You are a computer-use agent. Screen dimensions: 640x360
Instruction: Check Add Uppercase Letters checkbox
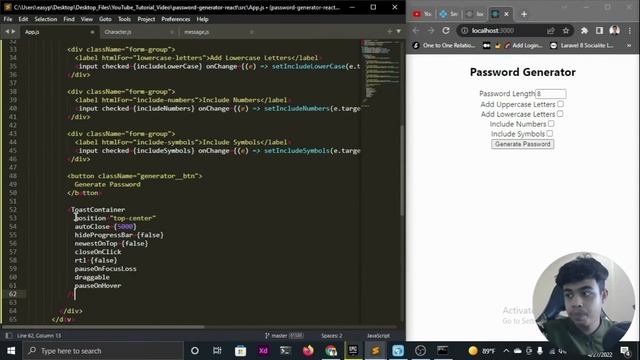tap(560, 104)
